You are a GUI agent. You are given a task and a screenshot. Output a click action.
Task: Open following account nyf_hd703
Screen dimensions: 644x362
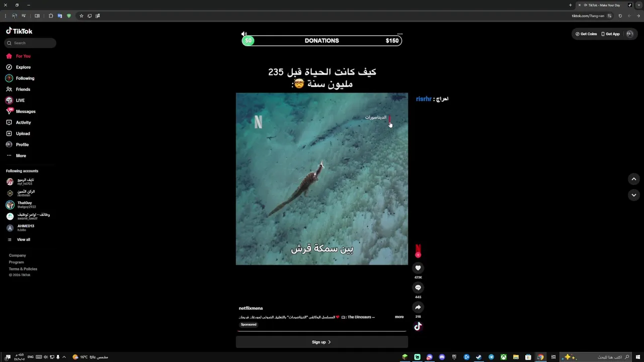point(20,182)
